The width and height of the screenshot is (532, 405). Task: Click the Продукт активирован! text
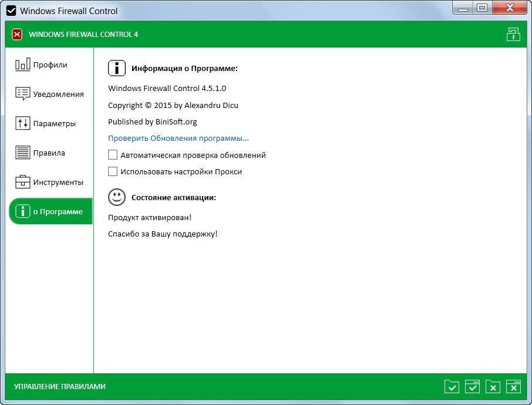pyautogui.click(x=150, y=217)
